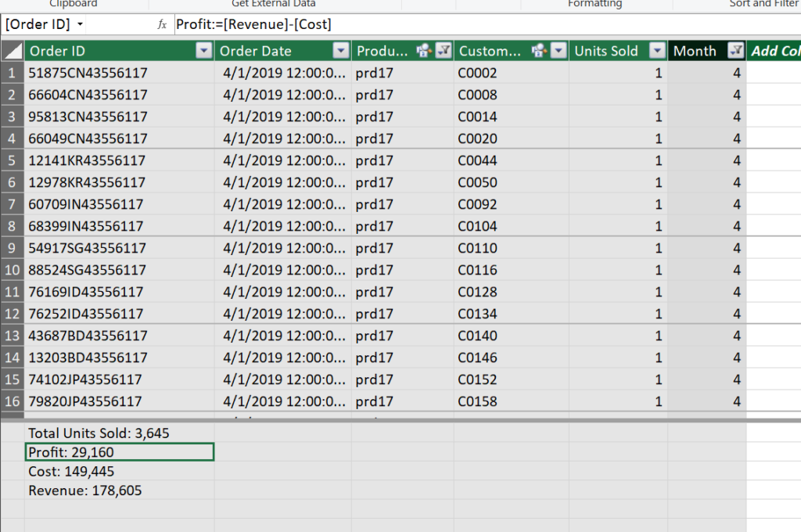The width and height of the screenshot is (801, 532).
Task: Select the Revenue: 178,605 measure cell
Action: coord(119,491)
